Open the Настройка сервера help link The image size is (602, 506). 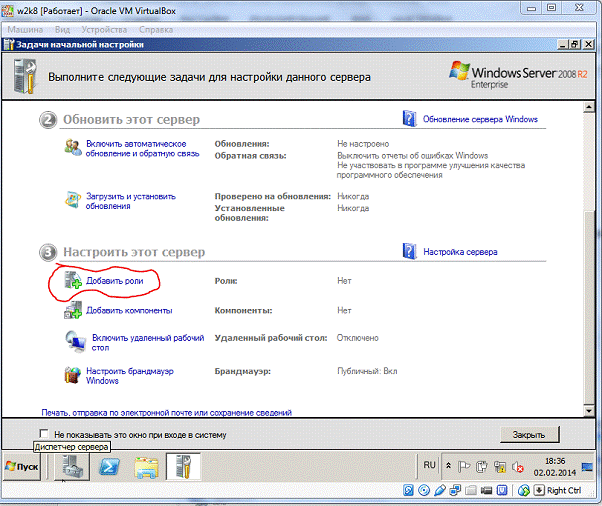tap(460, 252)
